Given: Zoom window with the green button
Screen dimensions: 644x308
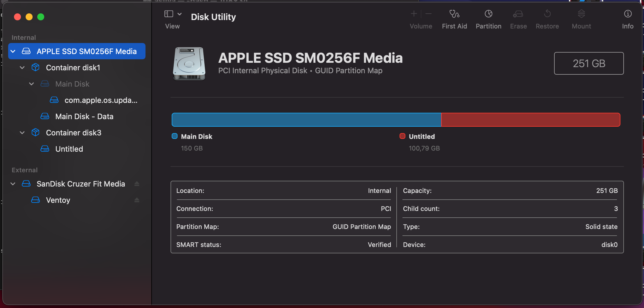Looking at the screenshot, I should [x=41, y=17].
